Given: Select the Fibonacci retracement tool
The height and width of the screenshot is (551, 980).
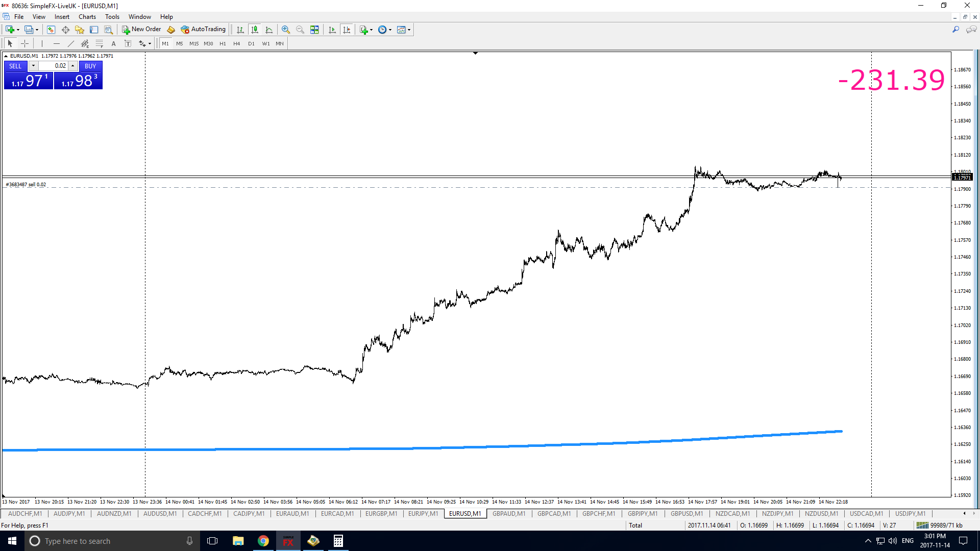Looking at the screenshot, I should tap(100, 43).
